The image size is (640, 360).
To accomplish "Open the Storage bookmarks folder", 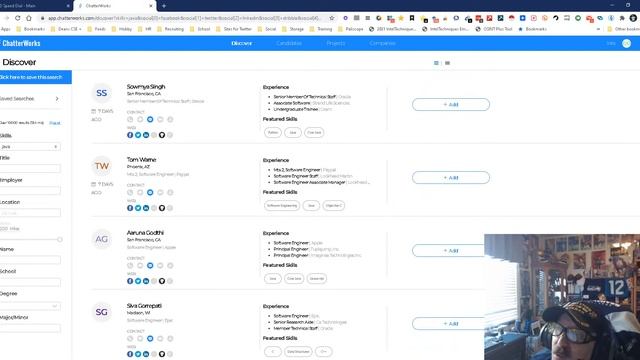I will [x=293, y=29].
